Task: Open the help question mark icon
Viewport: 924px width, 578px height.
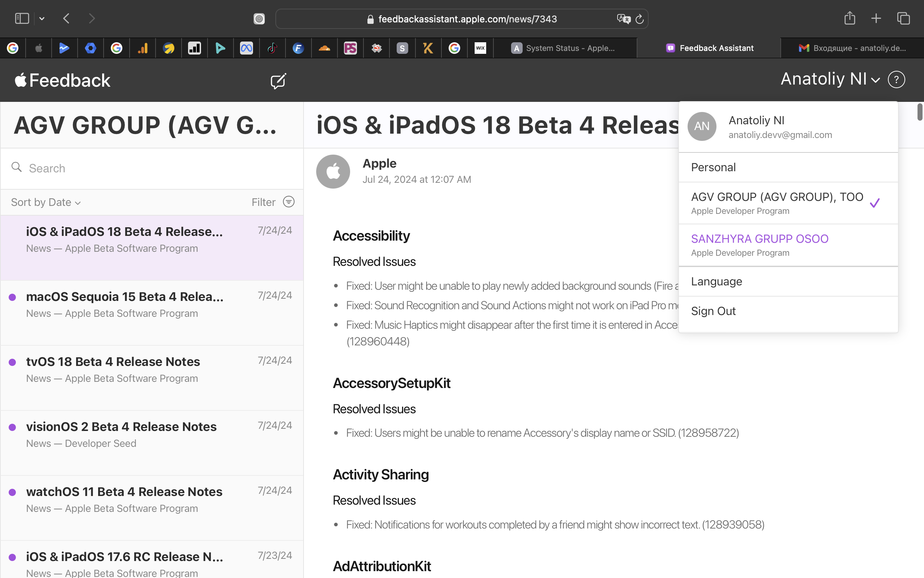Action: 896,79
